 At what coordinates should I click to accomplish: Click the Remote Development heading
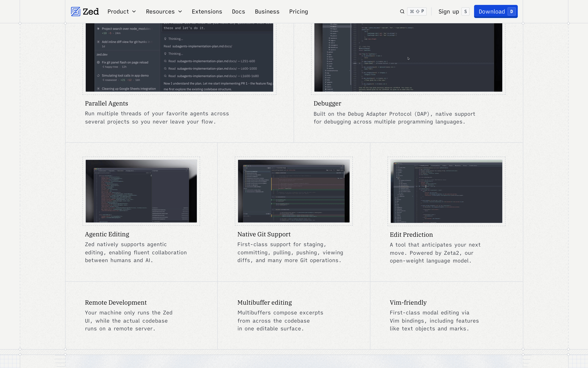pos(116,303)
